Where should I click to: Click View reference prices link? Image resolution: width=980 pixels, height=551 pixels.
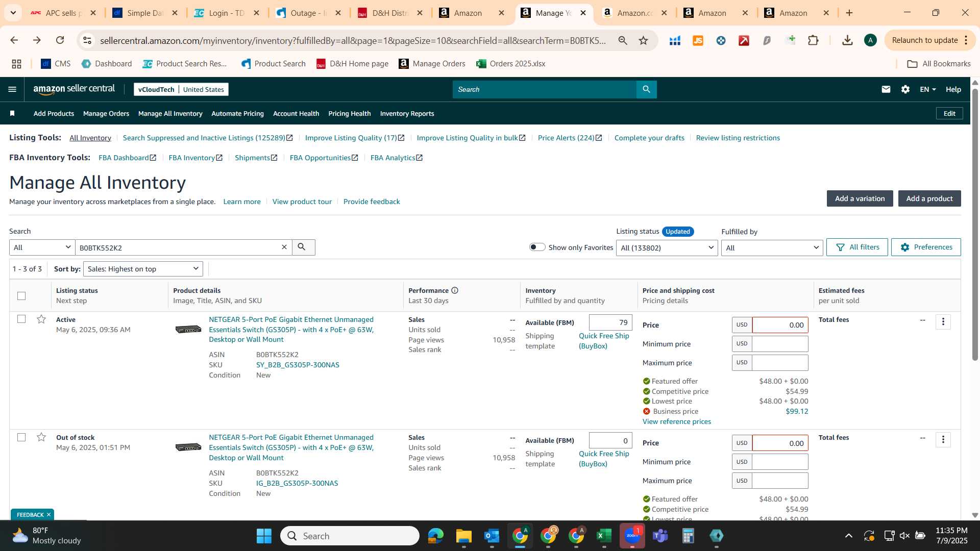(x=676, y=421)
